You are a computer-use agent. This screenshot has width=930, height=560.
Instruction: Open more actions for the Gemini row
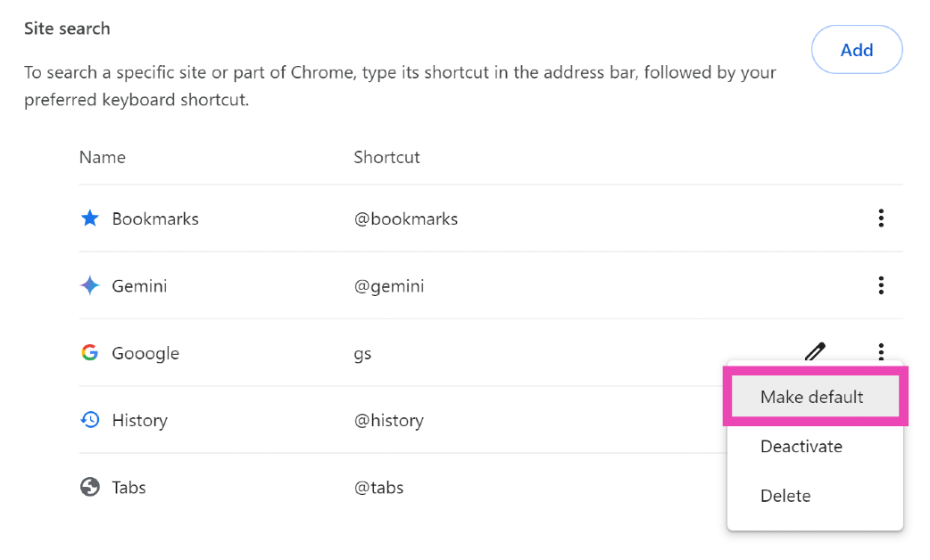pos(881,285)
